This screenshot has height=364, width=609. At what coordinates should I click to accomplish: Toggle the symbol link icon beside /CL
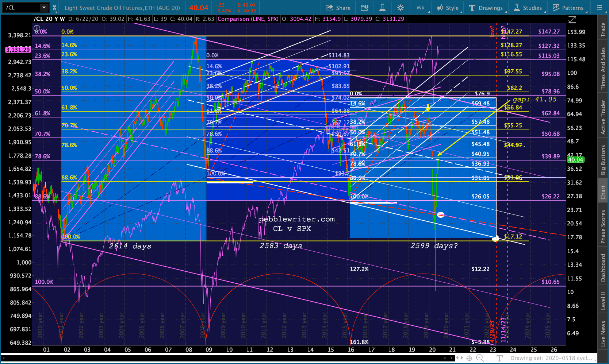click(55, 7)
